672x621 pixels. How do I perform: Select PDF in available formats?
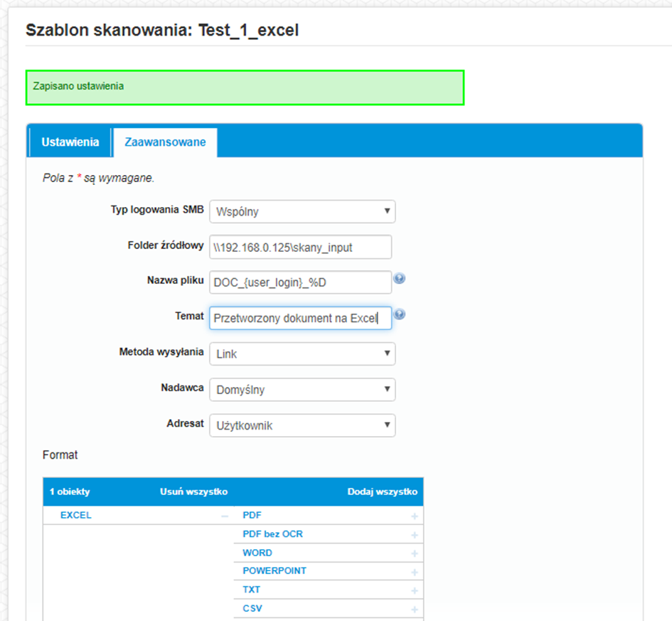[x=252, y=515]
